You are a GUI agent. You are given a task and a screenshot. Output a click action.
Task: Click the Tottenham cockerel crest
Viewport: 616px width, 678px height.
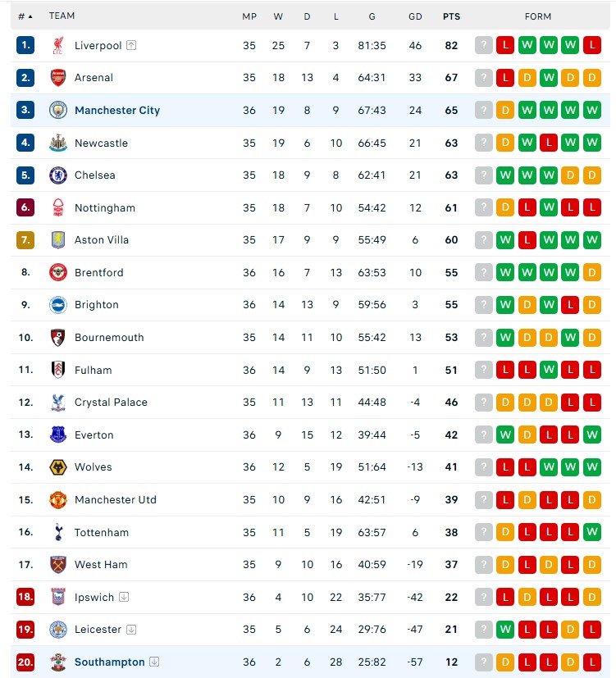click(58, 532)
